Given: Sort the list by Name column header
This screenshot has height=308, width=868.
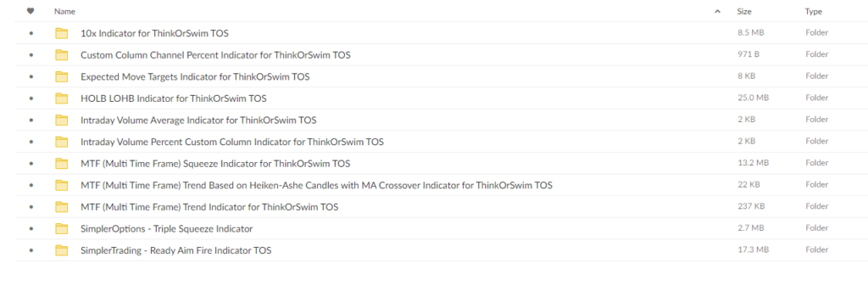Looking at the screenshot, I should coord(64,11).
